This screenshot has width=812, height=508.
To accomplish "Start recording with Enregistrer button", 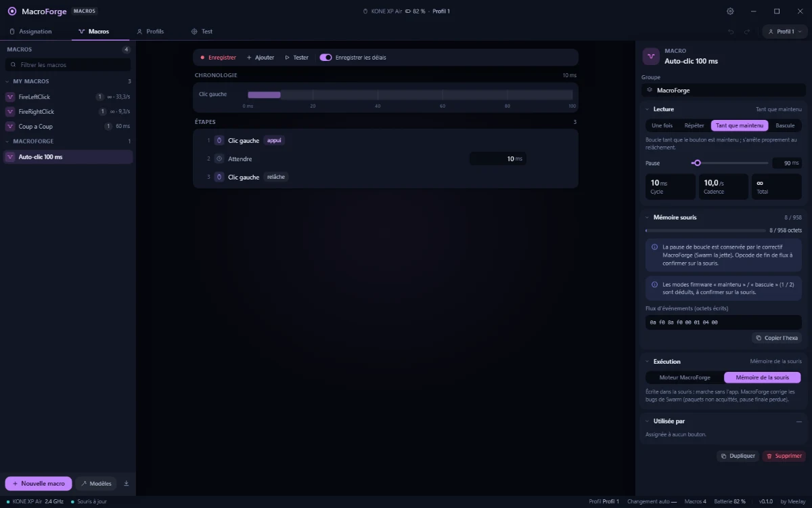I will (x=218, y=58).
